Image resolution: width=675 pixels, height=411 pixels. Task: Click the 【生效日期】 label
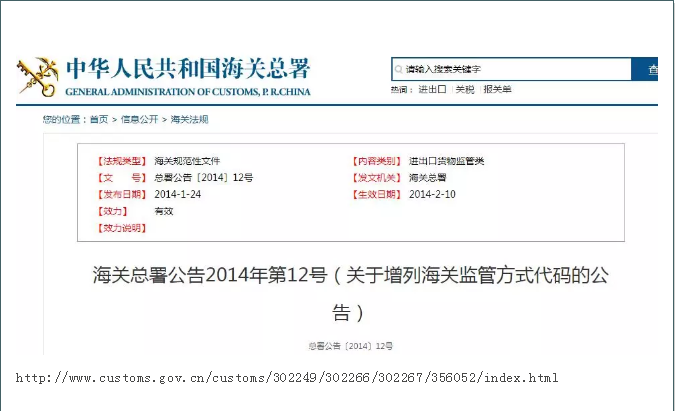[377, 194]
